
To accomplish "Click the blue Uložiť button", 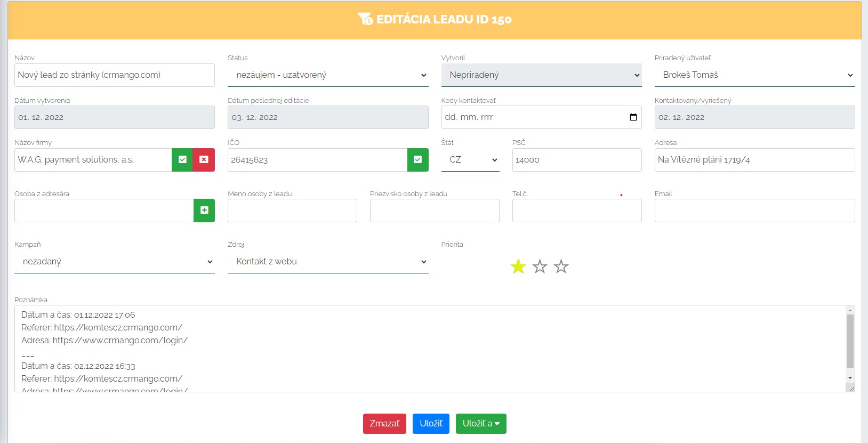I will point(431,424).
